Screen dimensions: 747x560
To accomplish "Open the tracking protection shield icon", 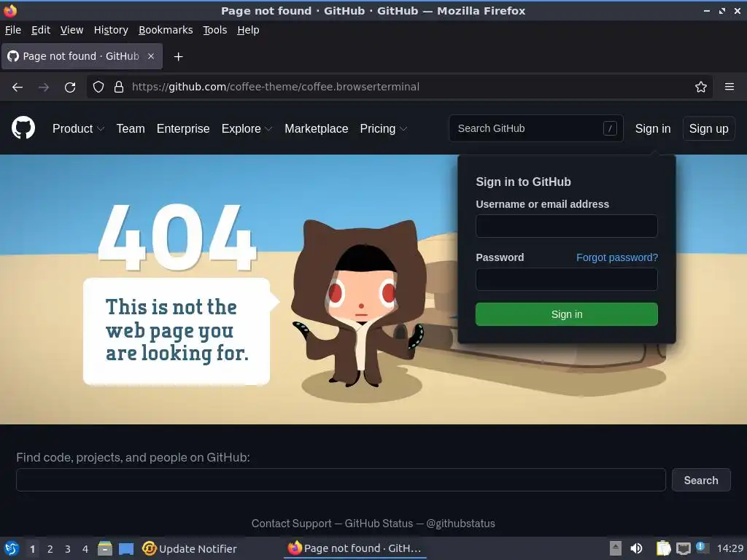I will 98,87.
